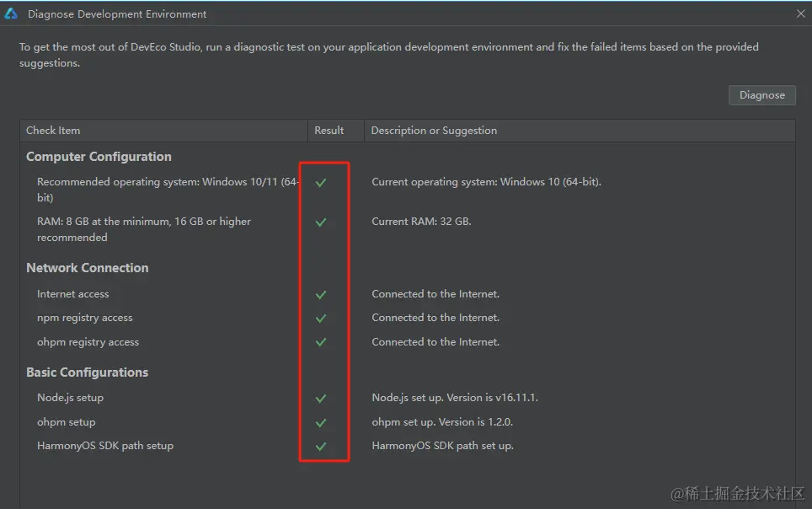The image size is (812, 509).
Task: Select the Network Connection section heading
Action: [x=87, y=268]
